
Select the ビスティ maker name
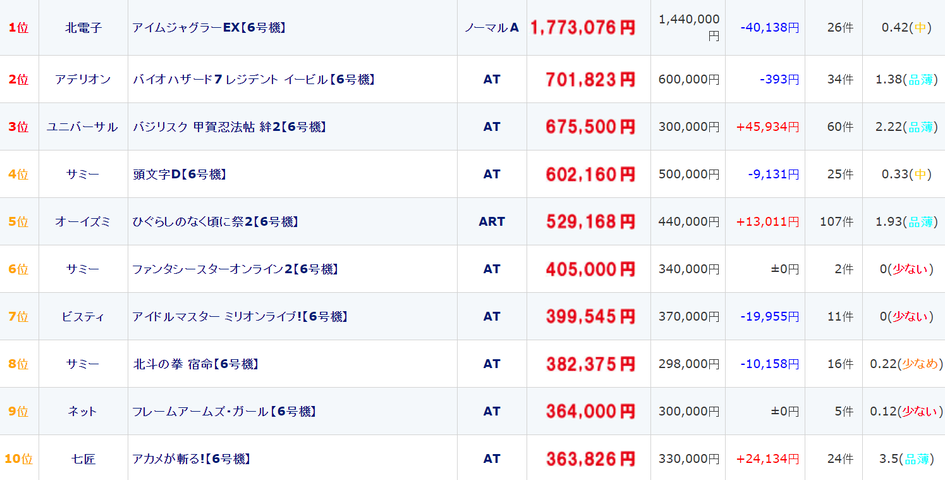point(83,316)
